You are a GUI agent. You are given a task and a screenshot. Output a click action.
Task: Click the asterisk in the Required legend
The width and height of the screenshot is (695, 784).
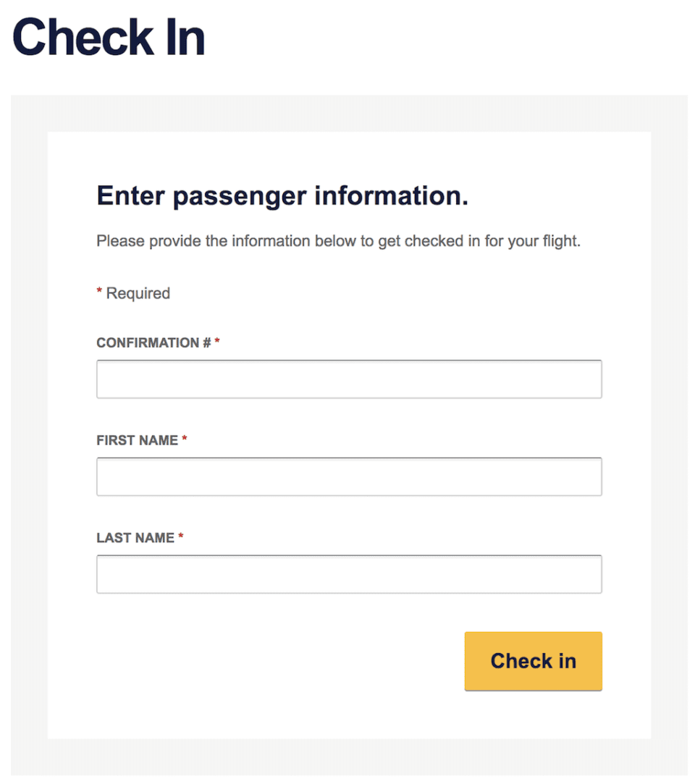coord(98,292)
